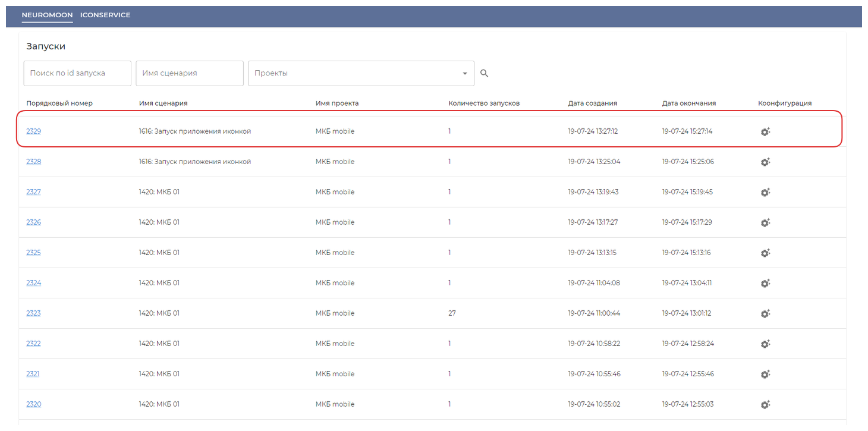Screen dimensions: 868x431
Task: Click the Имя сценария column header
Action: pos(163,103)
